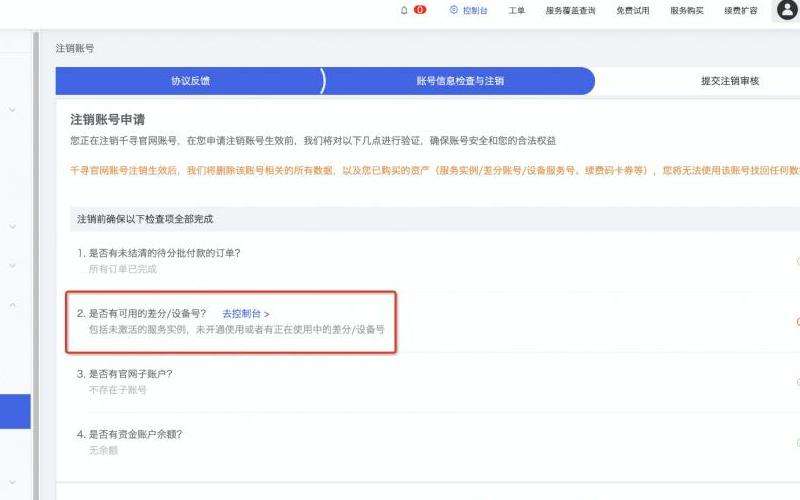Select the 账号信息检查与注销 step tab
This screenshot has width=800, height=500.
(460, 81)
